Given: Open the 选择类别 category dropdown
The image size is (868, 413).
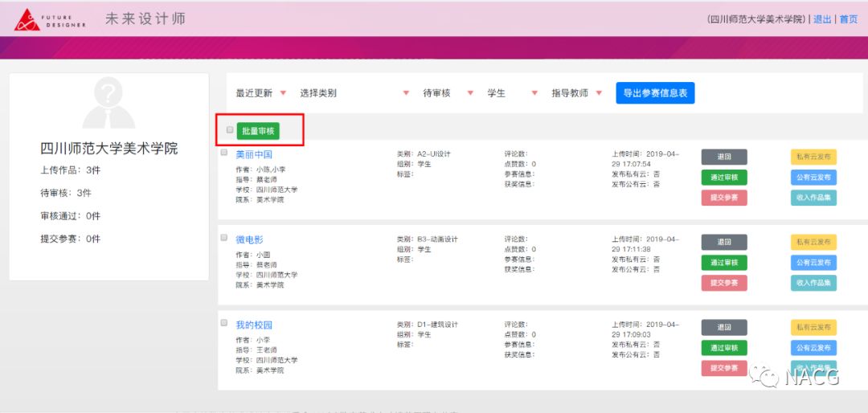Looking at the screenshot, I should pos(354,93).
